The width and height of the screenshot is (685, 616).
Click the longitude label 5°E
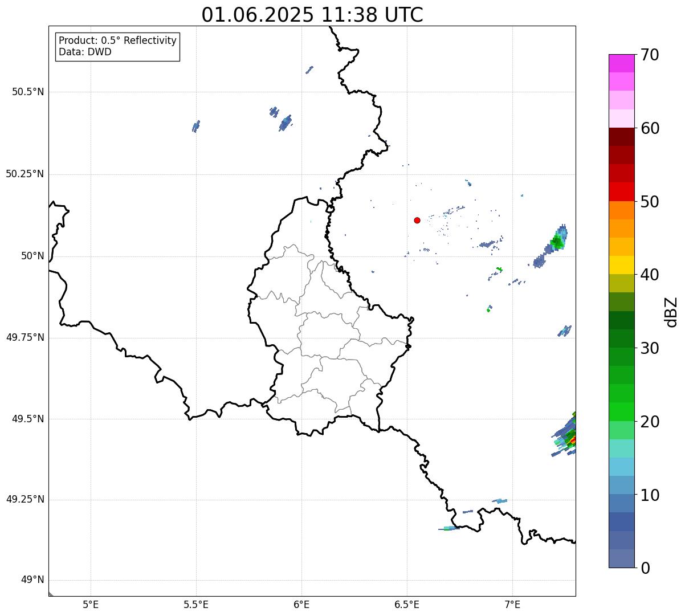coord(91,605)
